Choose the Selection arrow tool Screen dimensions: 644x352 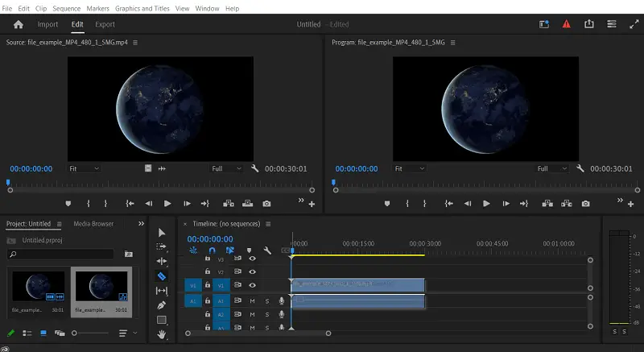click(161, 233)
